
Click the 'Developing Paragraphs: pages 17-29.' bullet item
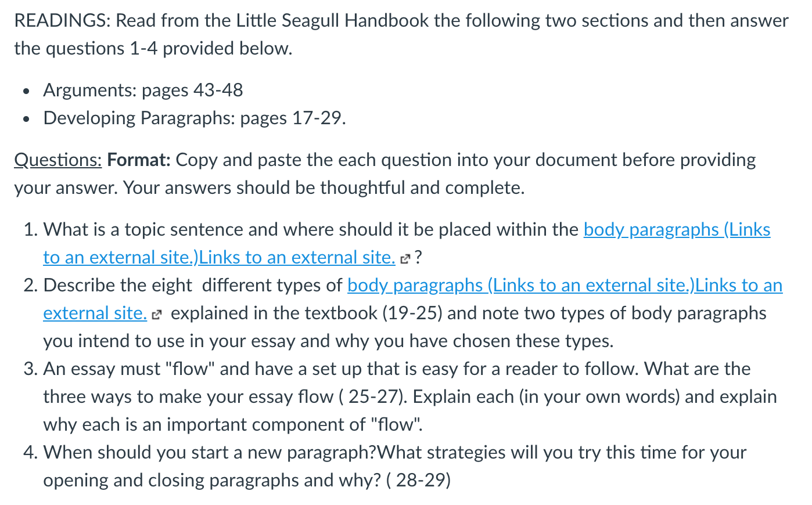(195, 118)
